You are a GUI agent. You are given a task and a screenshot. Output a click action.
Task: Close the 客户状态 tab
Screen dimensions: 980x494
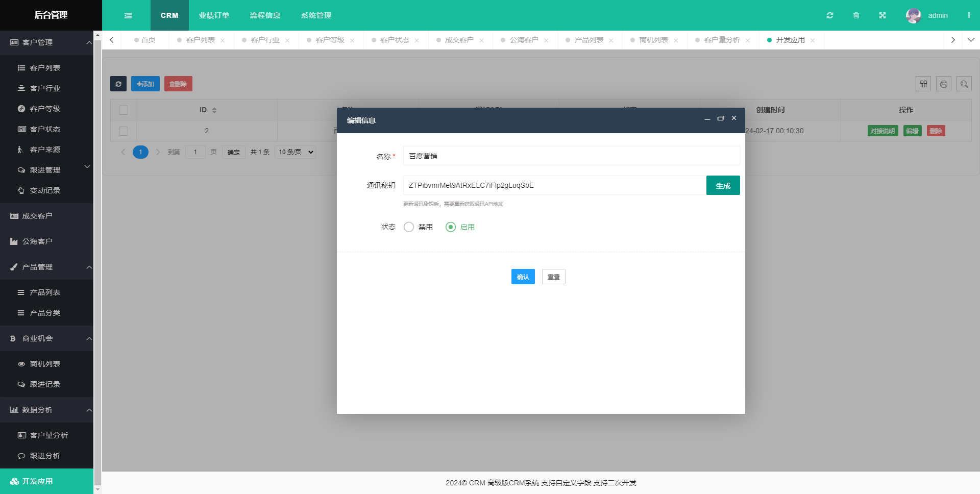coord(417,40)
